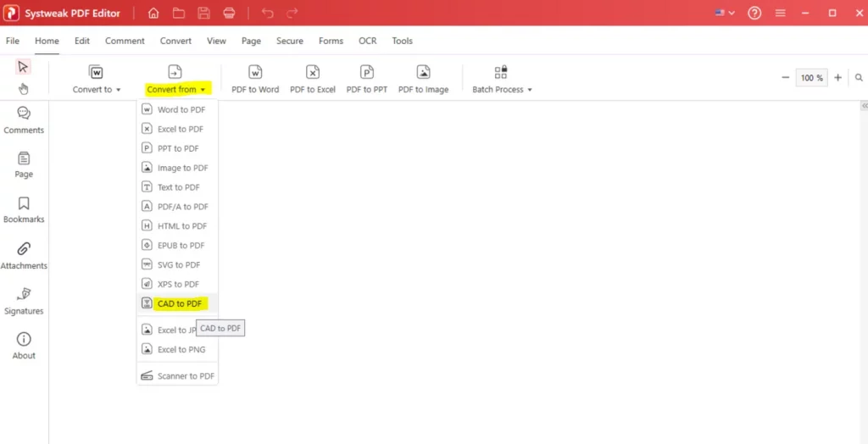Click PDF to Word toolbar button

tap(255, 79)
